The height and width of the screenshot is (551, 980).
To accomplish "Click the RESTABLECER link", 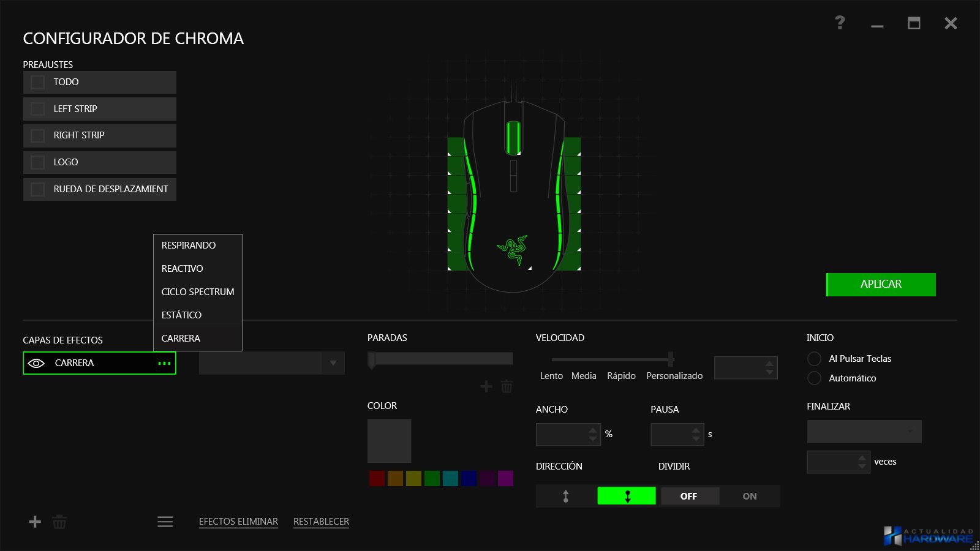I will coord(321,522).
